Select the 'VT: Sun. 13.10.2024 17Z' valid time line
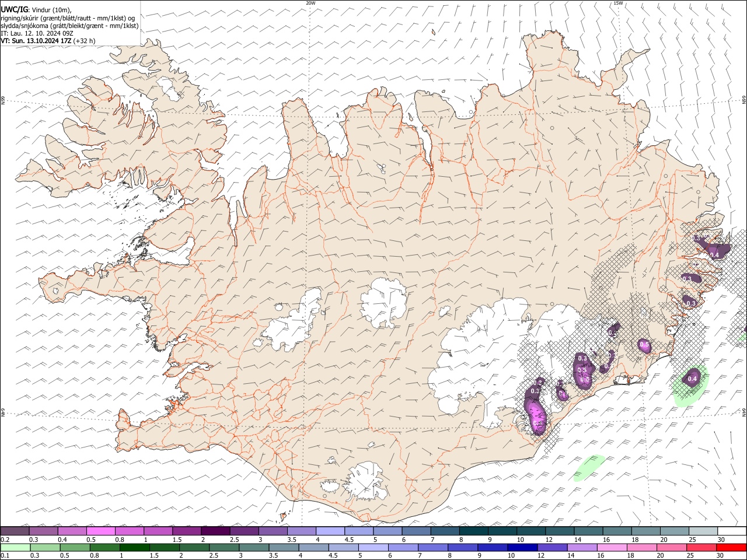 tap(36, 41)
